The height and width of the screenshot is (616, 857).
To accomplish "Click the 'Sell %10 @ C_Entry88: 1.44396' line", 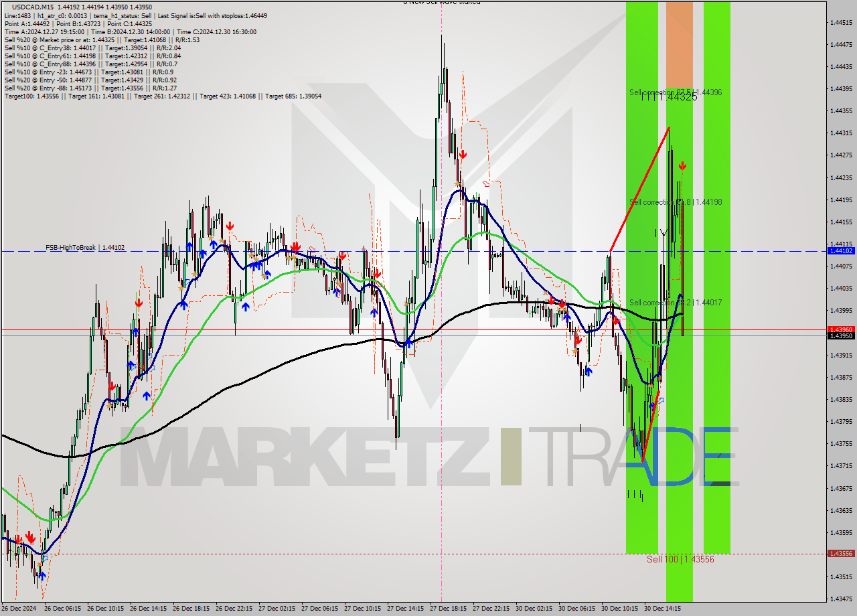I will (x=90, y=64).
